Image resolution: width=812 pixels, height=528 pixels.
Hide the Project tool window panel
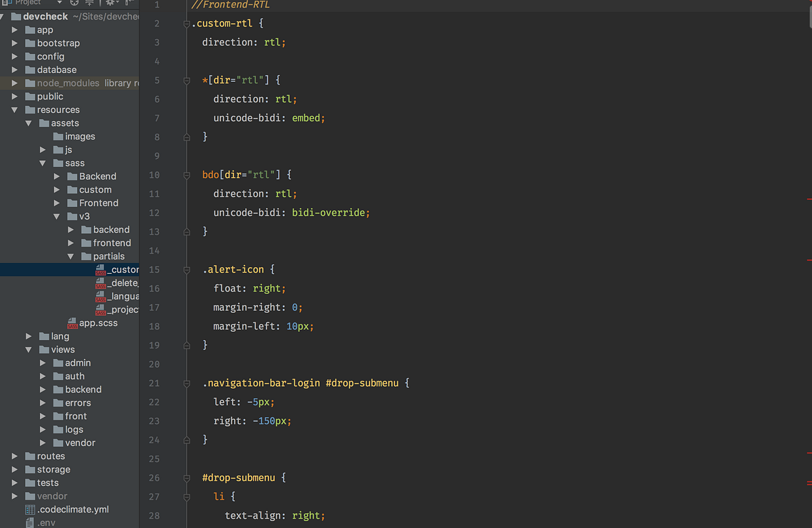pyautogui.click(x=129, y=3)
